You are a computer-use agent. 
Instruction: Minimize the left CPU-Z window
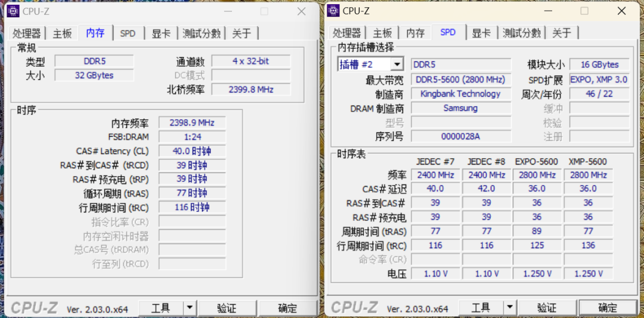tap(227, 11)
